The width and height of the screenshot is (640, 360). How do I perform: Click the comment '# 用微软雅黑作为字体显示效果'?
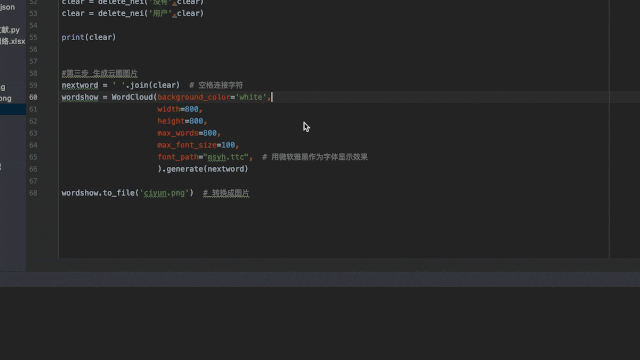[x=315, y=157]
